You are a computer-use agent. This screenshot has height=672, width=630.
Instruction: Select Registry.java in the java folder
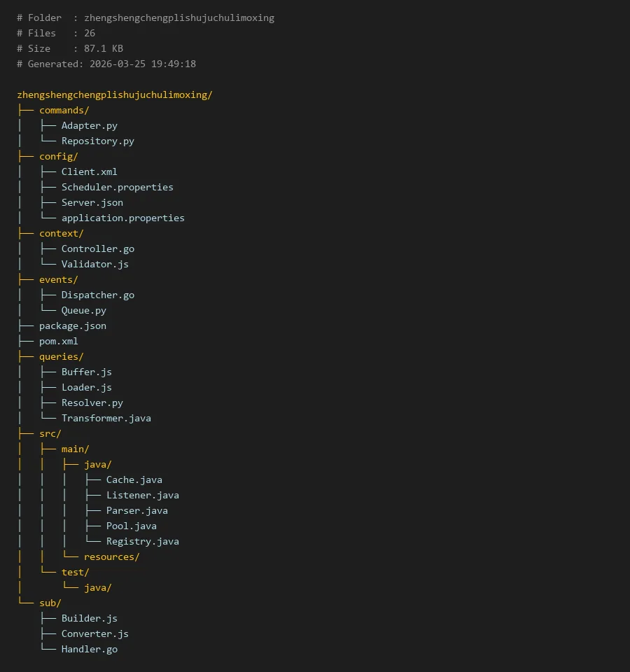(x=142, y=541)
